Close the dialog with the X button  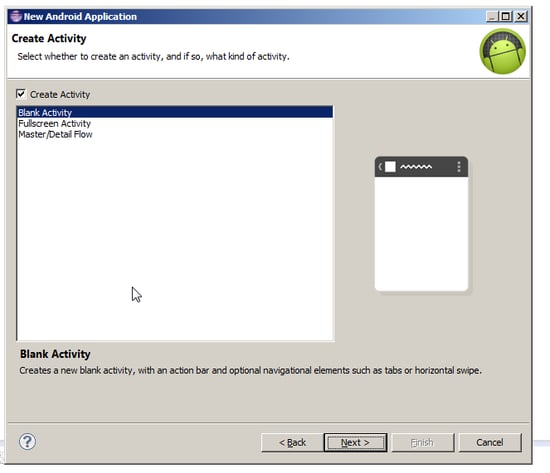[x=521, y=16]
